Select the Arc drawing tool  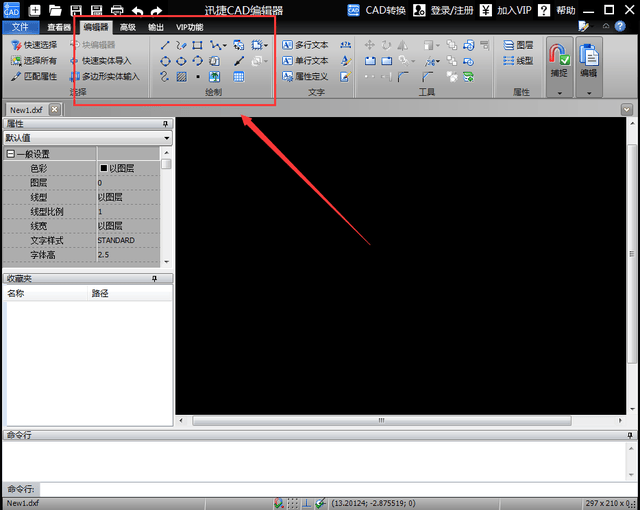point(198,61)
